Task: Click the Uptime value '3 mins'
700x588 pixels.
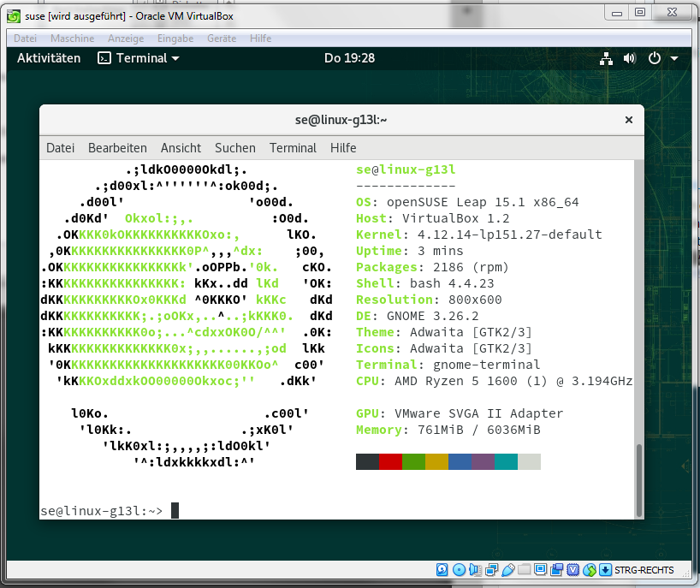Action: pyautogui.click(x=440, y=251)
